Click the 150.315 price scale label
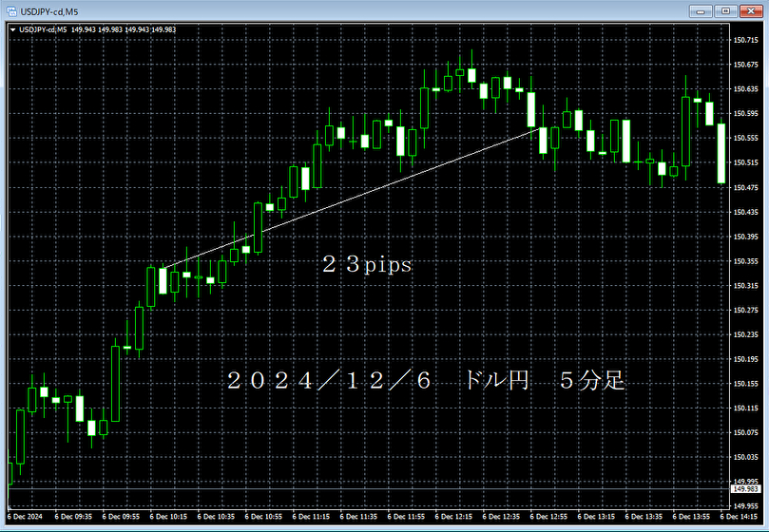The image size is (769, 532). [x=745, y=285]
